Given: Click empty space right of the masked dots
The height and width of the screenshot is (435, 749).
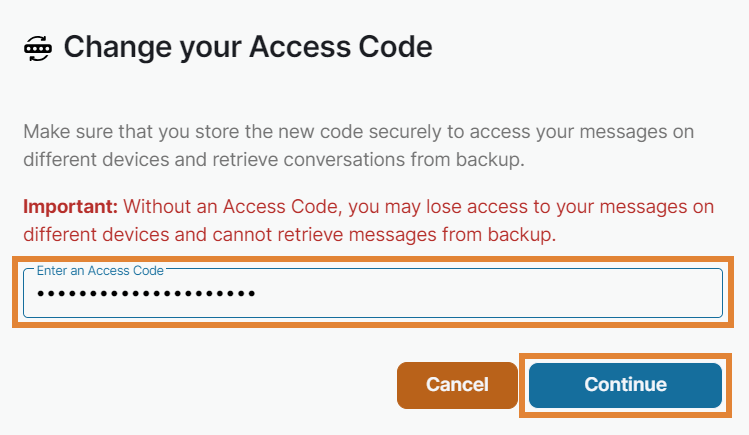Looking at the screenshot, I should coord(480,294).
